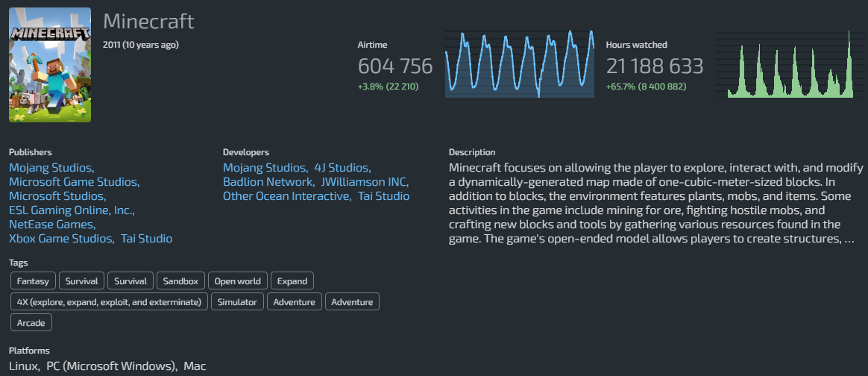The height and width of the screenshot is (376, 868).
Task: Click the Tags section heading
Action: coord(18,263)
